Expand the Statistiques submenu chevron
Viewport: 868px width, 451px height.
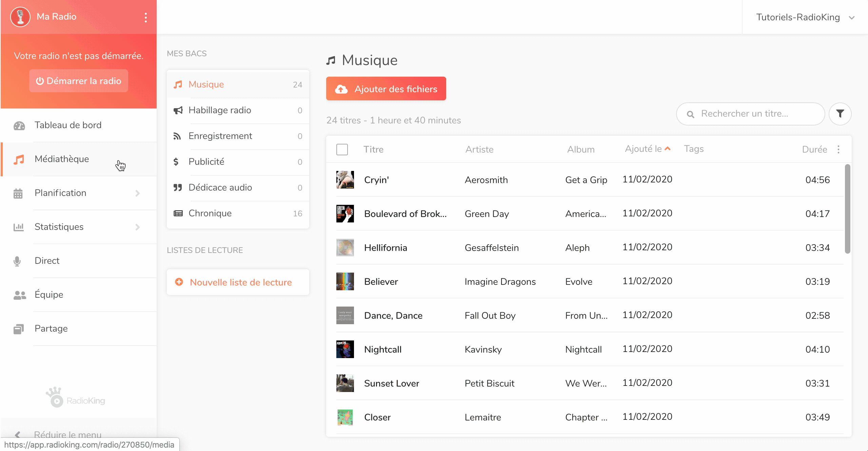138,227
